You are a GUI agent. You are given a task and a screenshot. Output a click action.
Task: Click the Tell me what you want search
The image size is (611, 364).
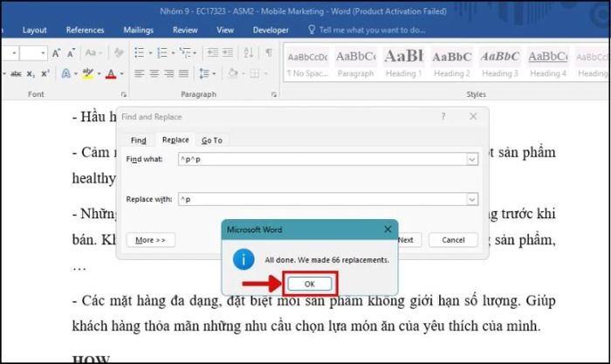[367, 30]
